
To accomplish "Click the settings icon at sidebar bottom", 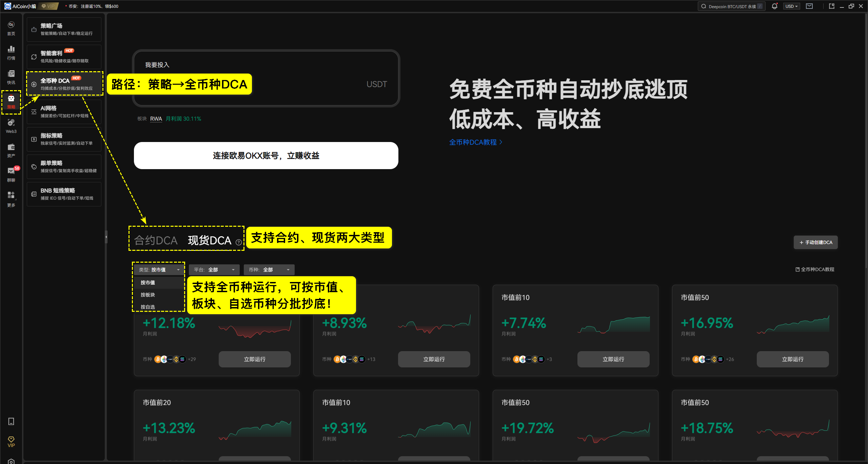I will coord(11,461).
